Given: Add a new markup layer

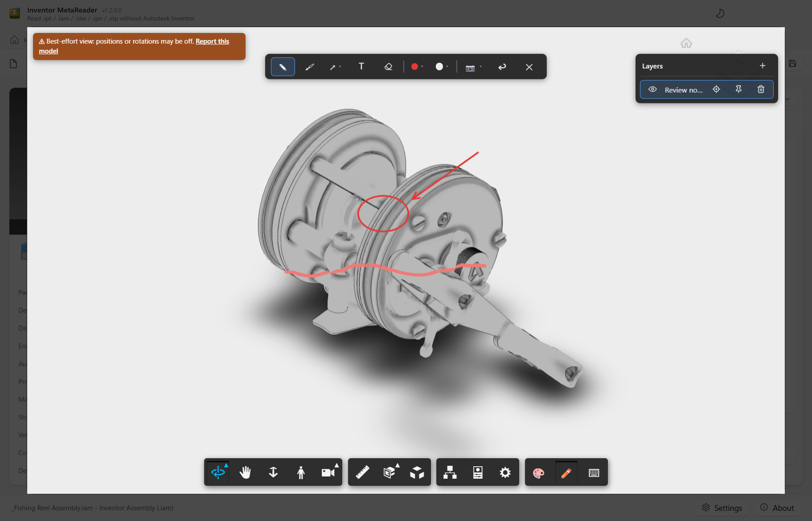Looking at the screenshot, I should (x=763, y=66).
